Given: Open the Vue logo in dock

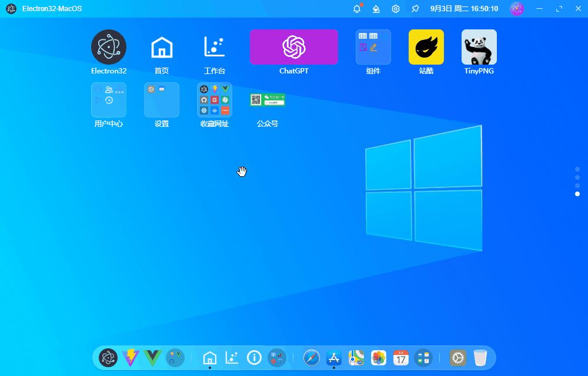Looking at the screenshot, I should 153,358.
